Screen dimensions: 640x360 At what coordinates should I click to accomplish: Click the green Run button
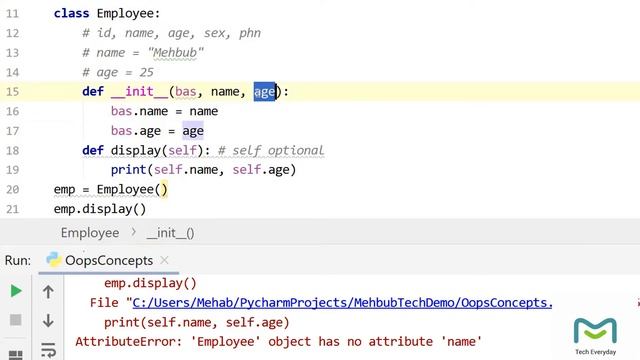(x=16, y=291)
